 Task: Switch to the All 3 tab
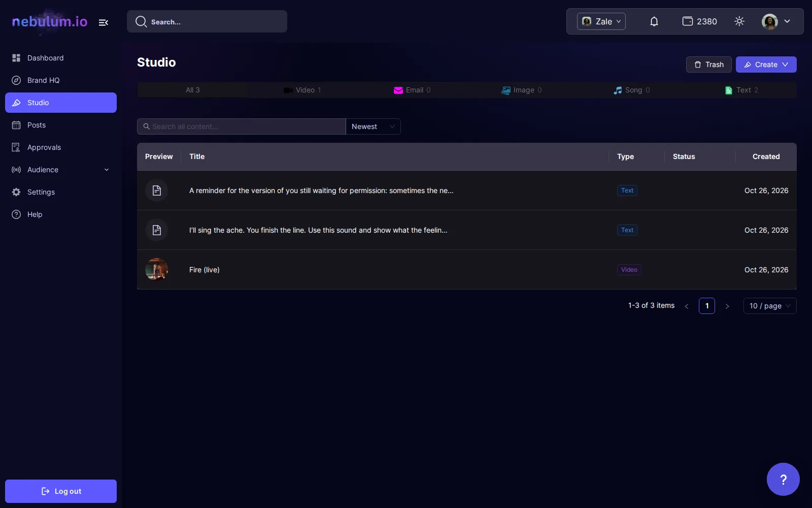tap(193, 90)
